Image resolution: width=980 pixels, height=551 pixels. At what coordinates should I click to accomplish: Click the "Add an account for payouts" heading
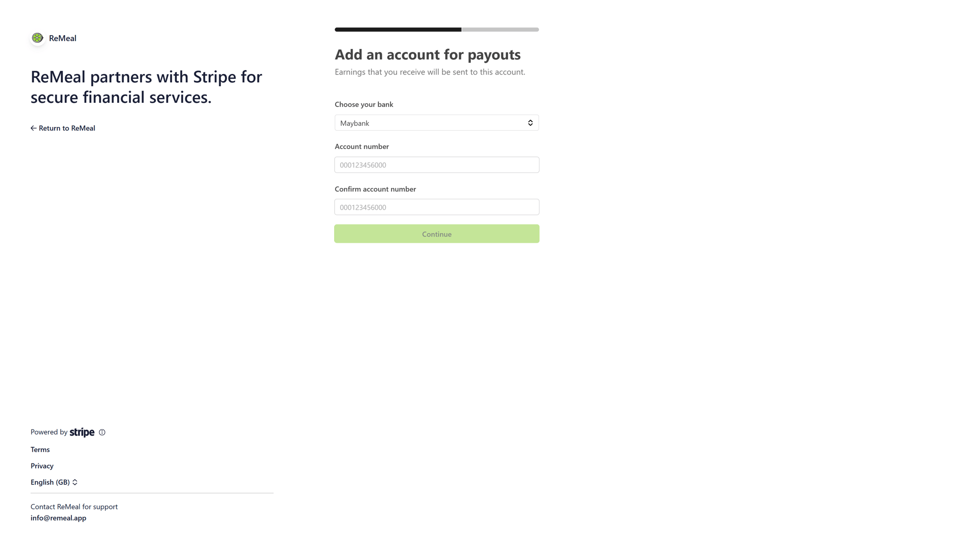pyautogui.click(x=427, y=54)
